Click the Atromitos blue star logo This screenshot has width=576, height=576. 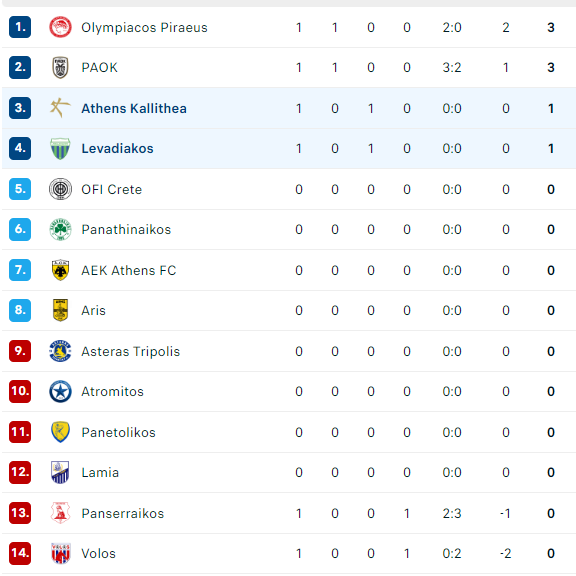coord(60,391)
